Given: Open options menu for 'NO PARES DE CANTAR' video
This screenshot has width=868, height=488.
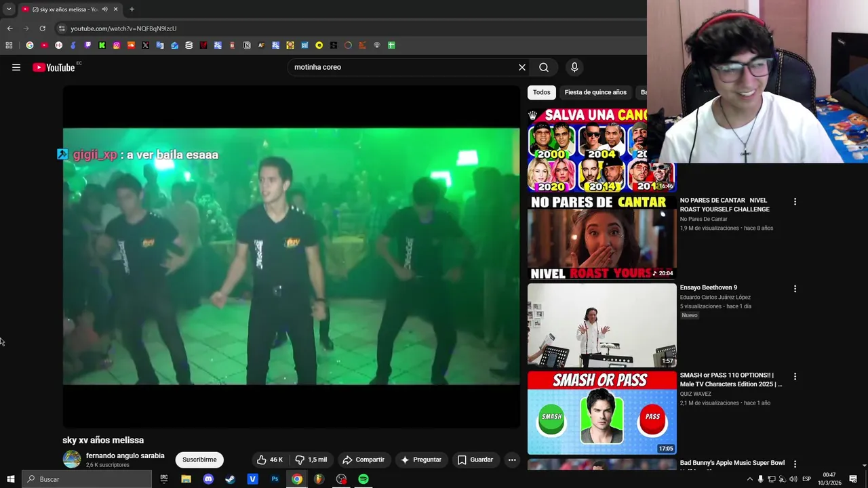Looking at the screenshot, I should point(795,201).
